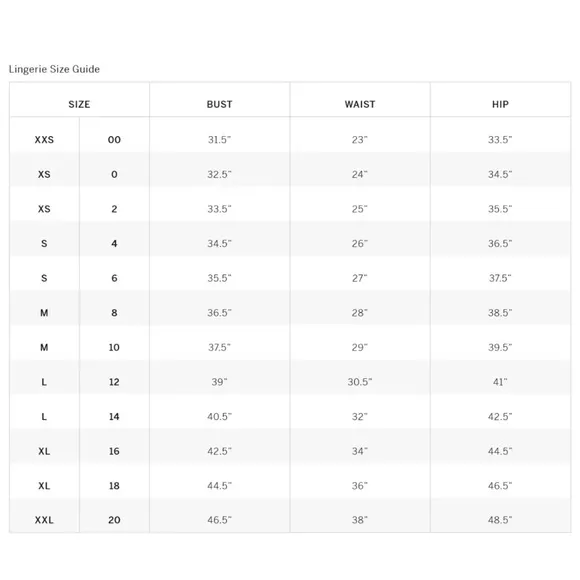580x580 pixels.
Task: Select the SIZE column header
Action: [x=79, y=104]
